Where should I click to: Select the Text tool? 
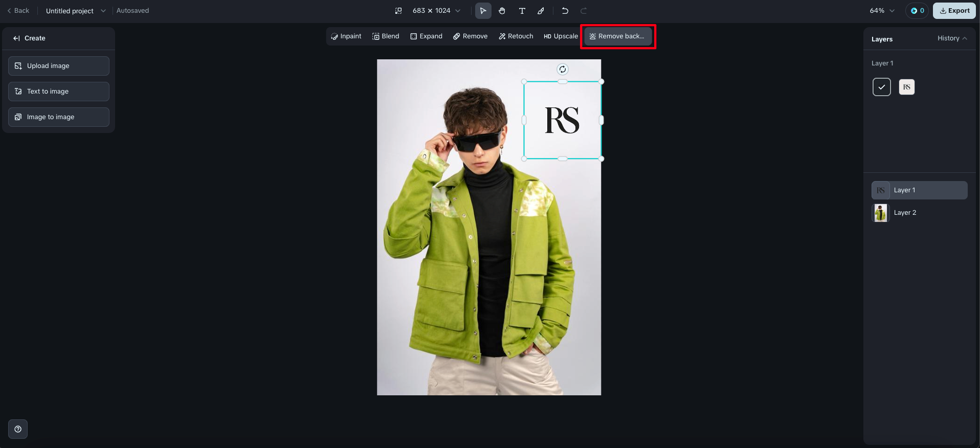(x=522, y=11)
